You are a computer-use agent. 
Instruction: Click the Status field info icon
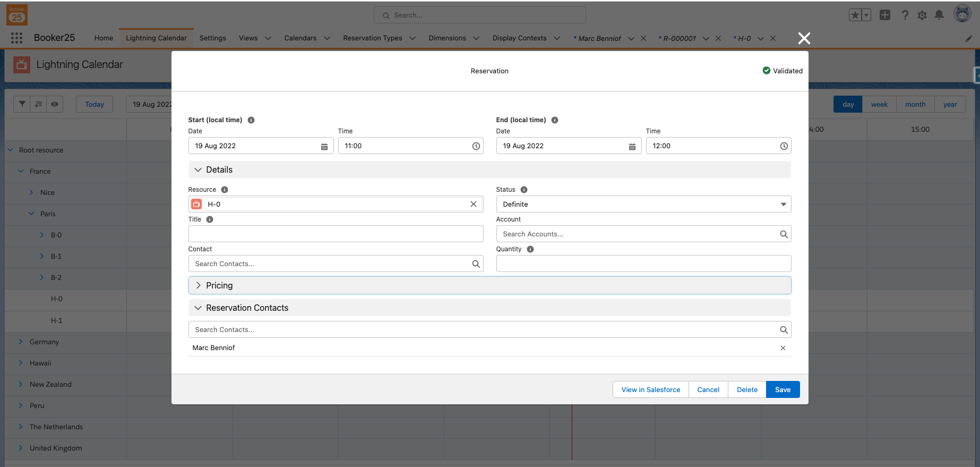click(524, 190)
